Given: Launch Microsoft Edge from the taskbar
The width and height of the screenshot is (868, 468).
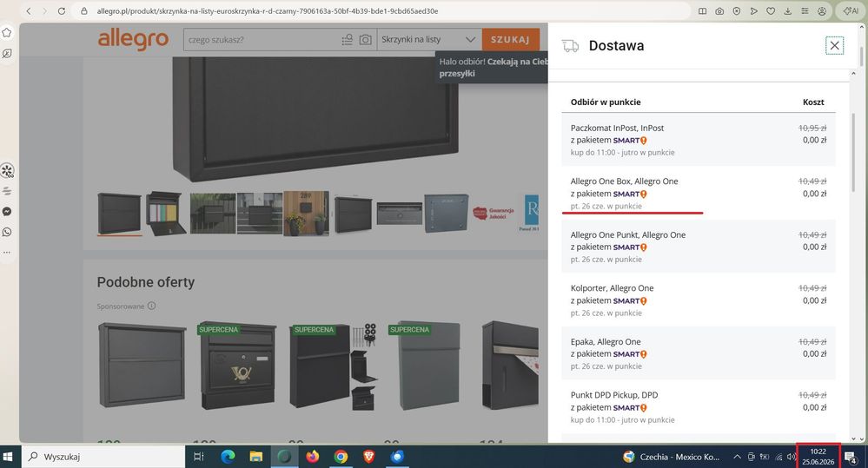Looking at the screenshot, I should click(228, 457).
